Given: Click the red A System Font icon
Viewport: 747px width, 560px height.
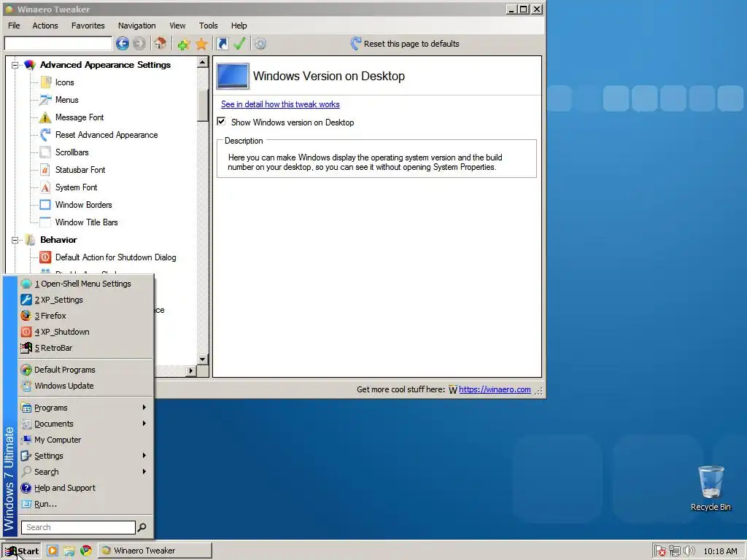Looking at the screenshot, I should point(45,187).
